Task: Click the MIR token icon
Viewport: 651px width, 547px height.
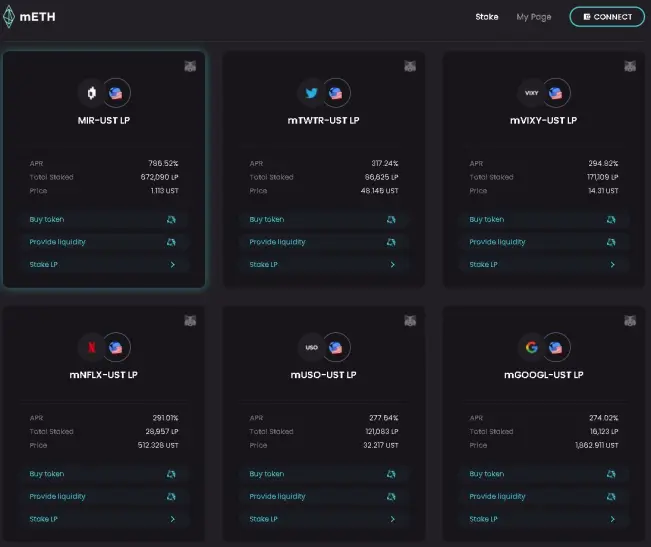Action: point(92,93)
